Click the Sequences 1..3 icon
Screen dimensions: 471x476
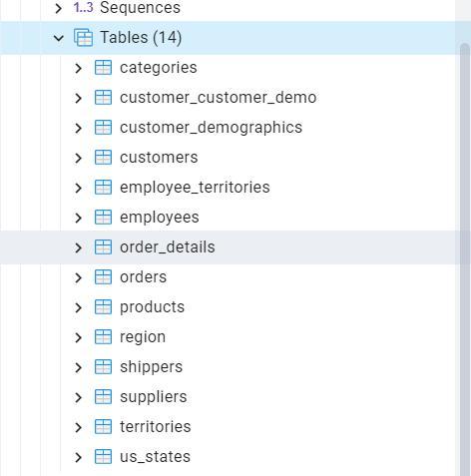click(x=83, y=7)
